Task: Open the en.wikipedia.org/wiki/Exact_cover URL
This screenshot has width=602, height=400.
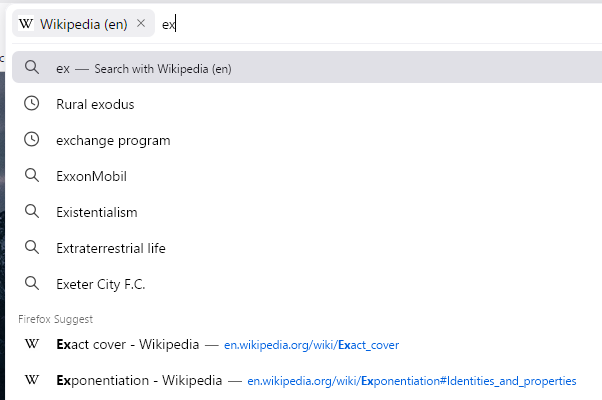Action: point(311,345)
